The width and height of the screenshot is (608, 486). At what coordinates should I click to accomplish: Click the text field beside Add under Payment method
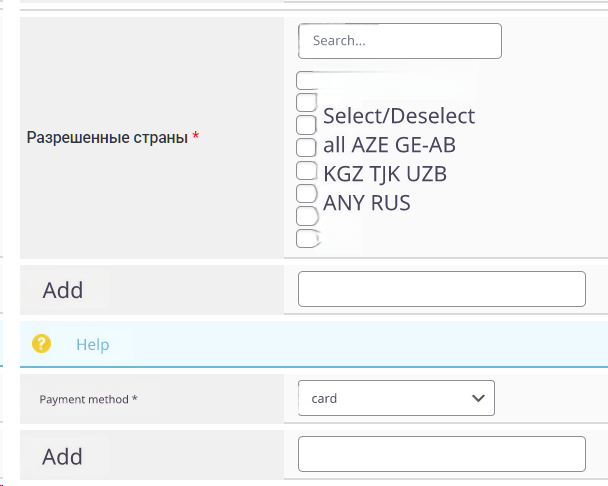(x=441, y=455)
